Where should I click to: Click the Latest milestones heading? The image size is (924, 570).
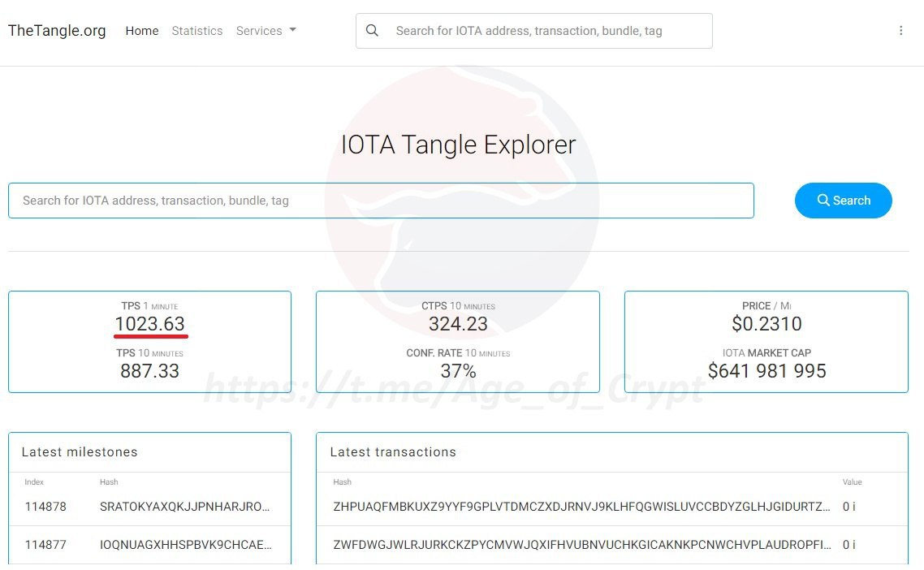(x=80, y=452)
